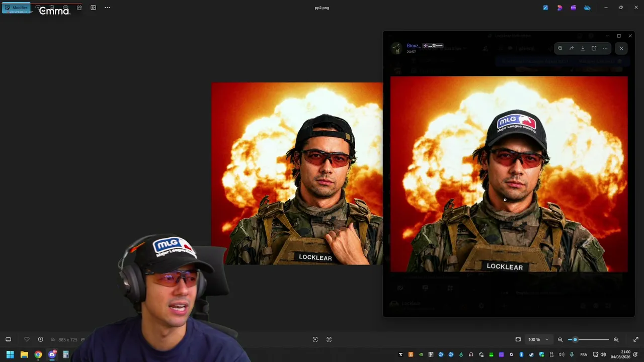Click the Photos icon left of the scan-text icon
Viewport: 644px width, 362px height.
click(x=315, y=339)
